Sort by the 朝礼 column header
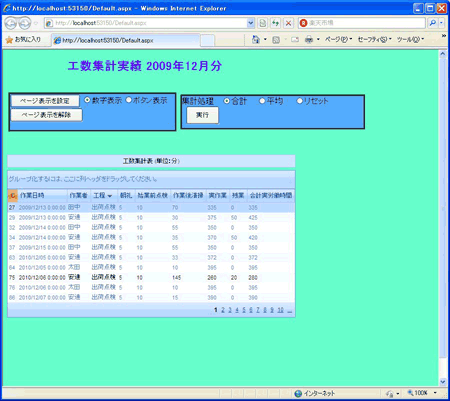 tap(126, 196)
